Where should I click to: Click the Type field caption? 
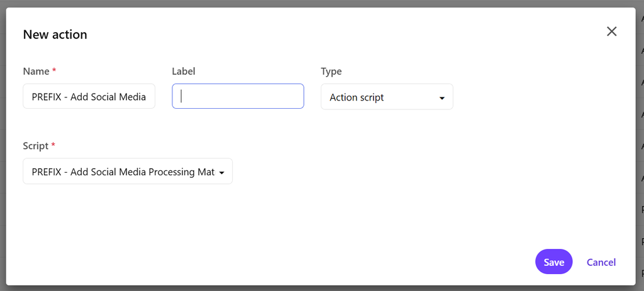click(x=331, y=72)
